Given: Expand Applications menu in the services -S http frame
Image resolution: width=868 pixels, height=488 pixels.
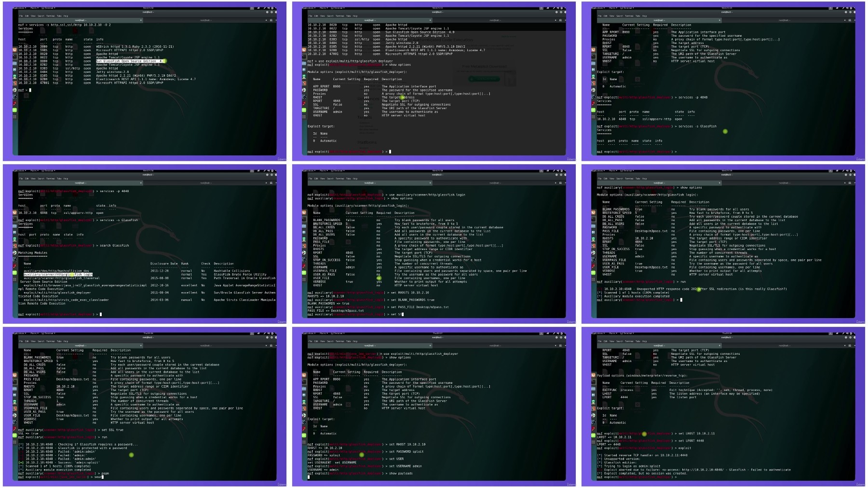Looking at the screenshot, I should coord(19,8).
